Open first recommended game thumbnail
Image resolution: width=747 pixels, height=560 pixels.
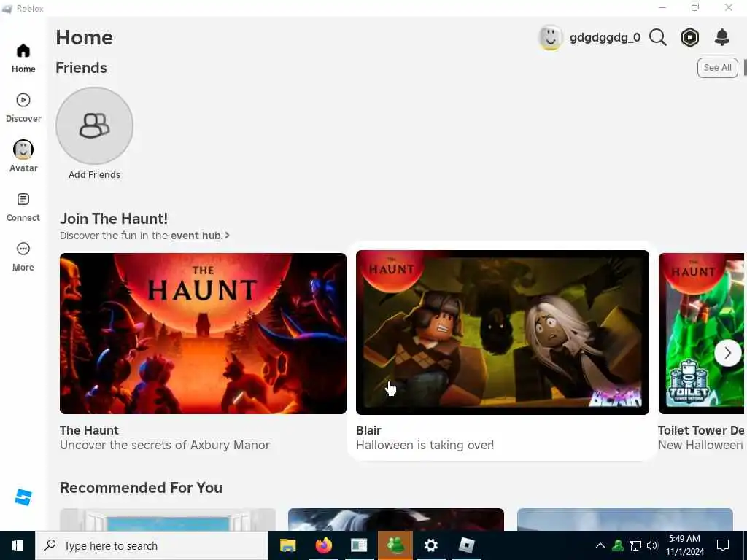[x=168, y=519]
